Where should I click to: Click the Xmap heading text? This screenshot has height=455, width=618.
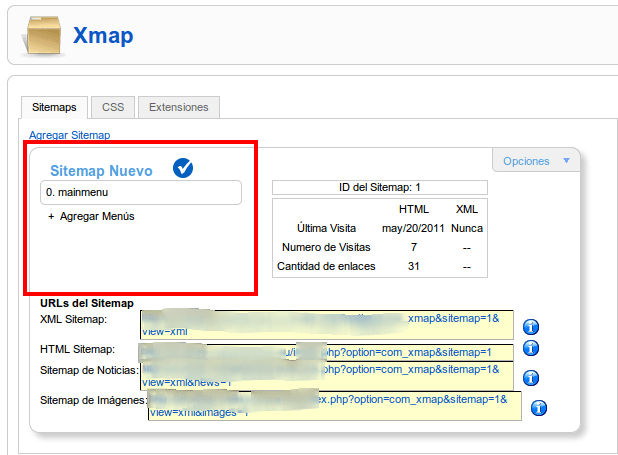(x=103, y=36)
